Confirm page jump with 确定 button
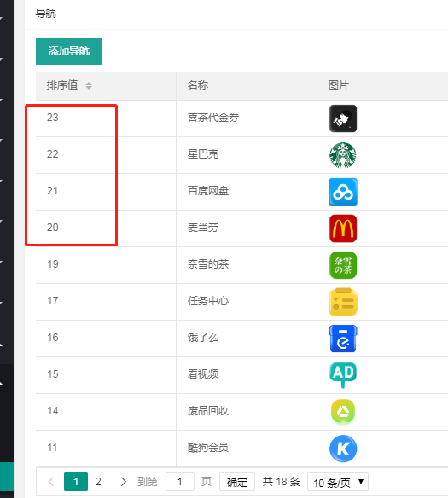 click(237, 482)
